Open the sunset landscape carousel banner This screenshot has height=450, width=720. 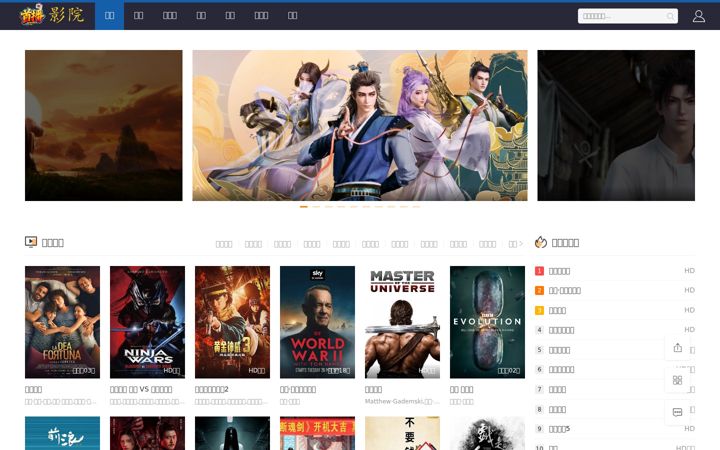click(x=104, y=125)
